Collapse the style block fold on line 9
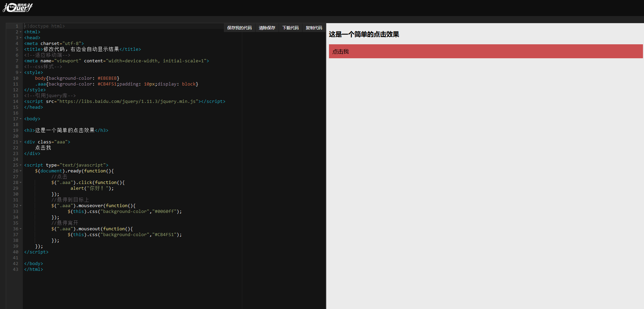Viewport: 644px width, 309px height. 20,73
